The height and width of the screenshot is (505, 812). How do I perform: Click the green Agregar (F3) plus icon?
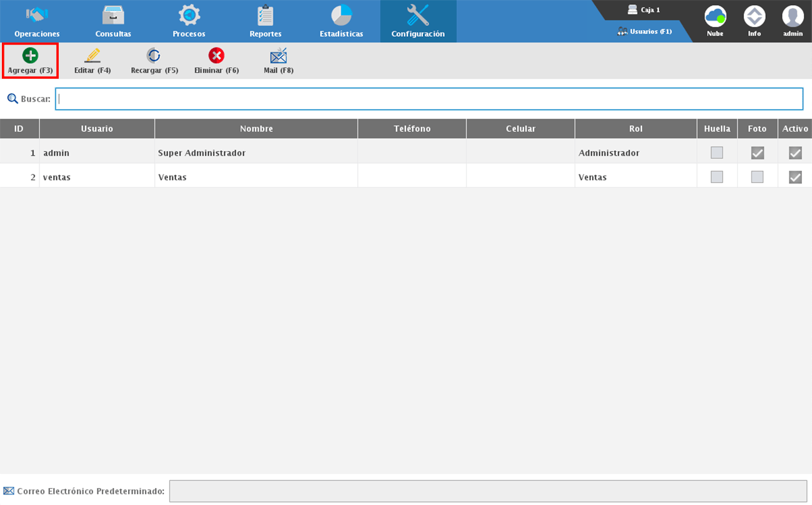(30, 56)
